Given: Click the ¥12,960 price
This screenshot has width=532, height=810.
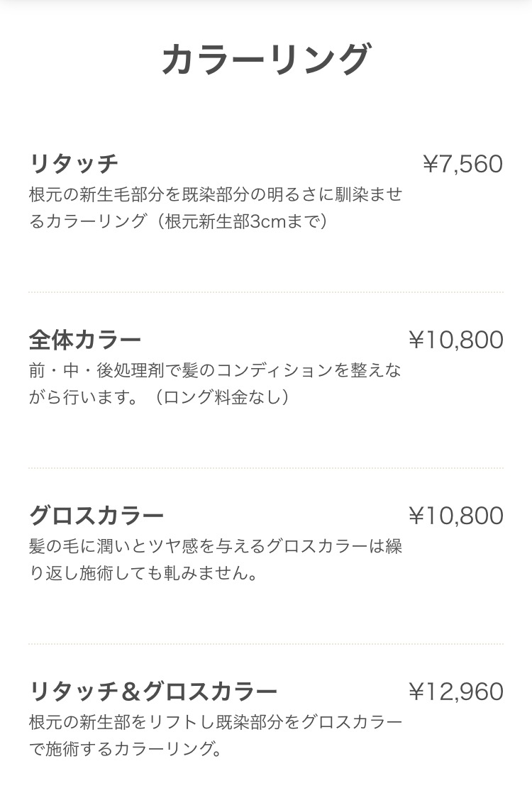Looking at the screenshot, I should tap(455, 692).
